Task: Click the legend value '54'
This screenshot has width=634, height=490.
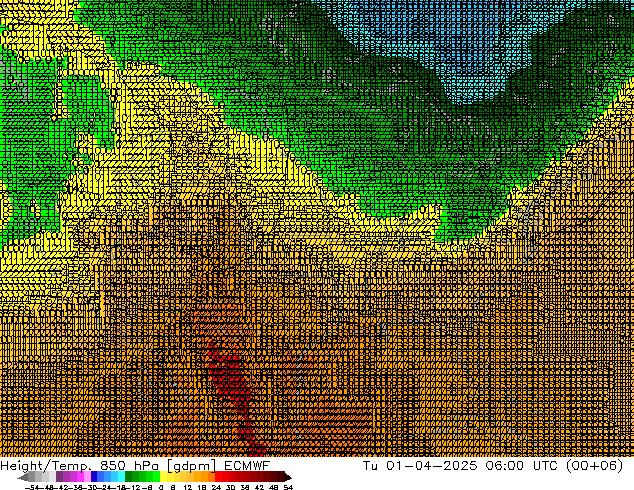Action: point(288,487)
